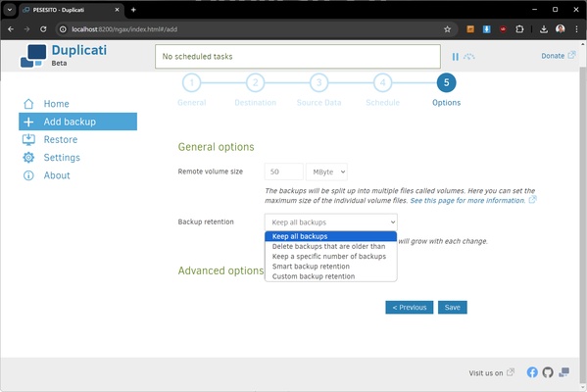587x392 pixels.
Task: View site information icon in address bar
Action: pos(63,29)
